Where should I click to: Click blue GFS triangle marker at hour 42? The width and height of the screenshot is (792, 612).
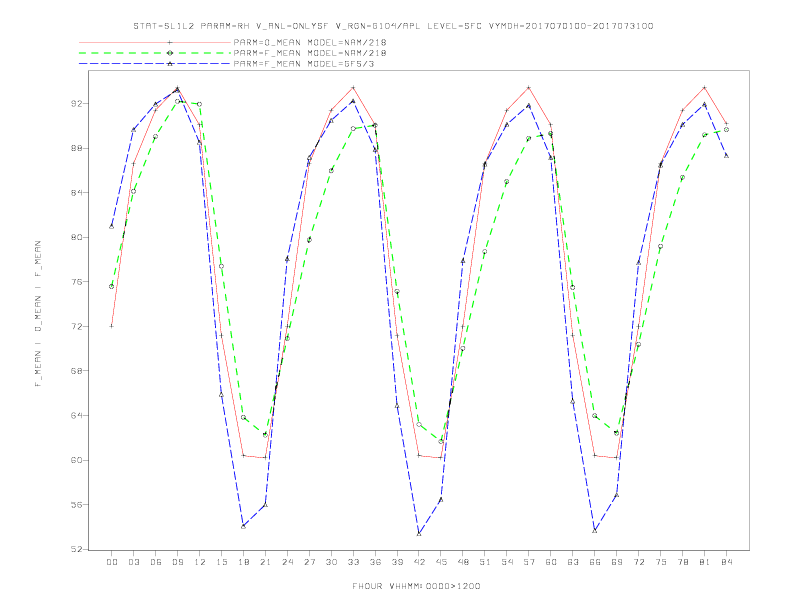point(419,534)
